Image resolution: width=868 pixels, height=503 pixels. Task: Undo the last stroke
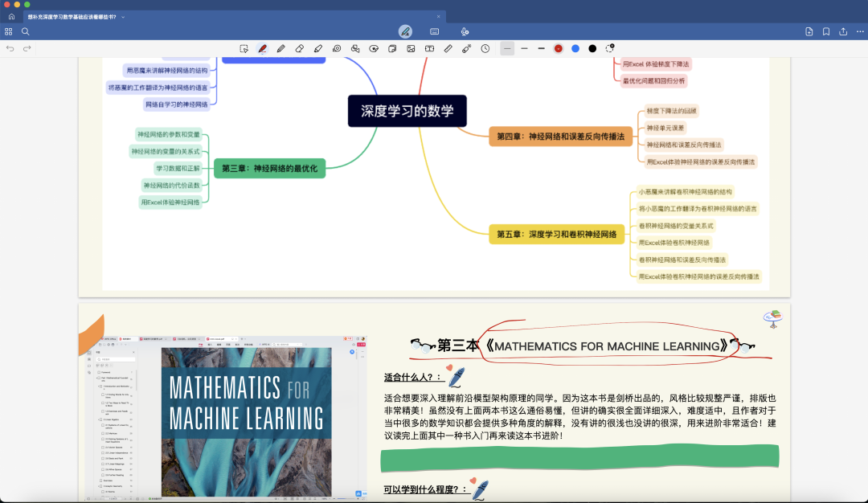point(10,49)
